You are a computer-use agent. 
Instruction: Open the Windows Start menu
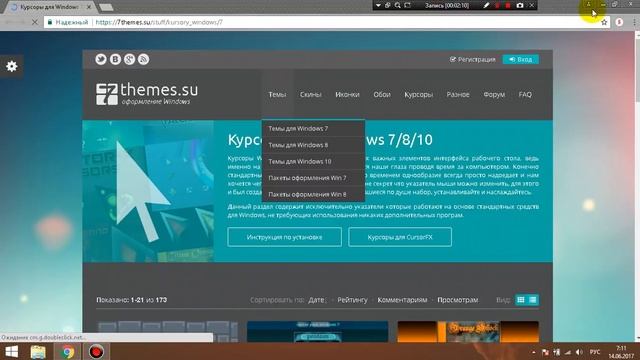point(11,352)
